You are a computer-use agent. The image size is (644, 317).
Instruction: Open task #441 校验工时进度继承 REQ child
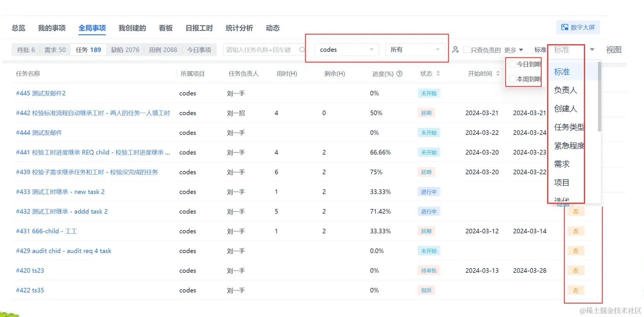click(93, 152)
